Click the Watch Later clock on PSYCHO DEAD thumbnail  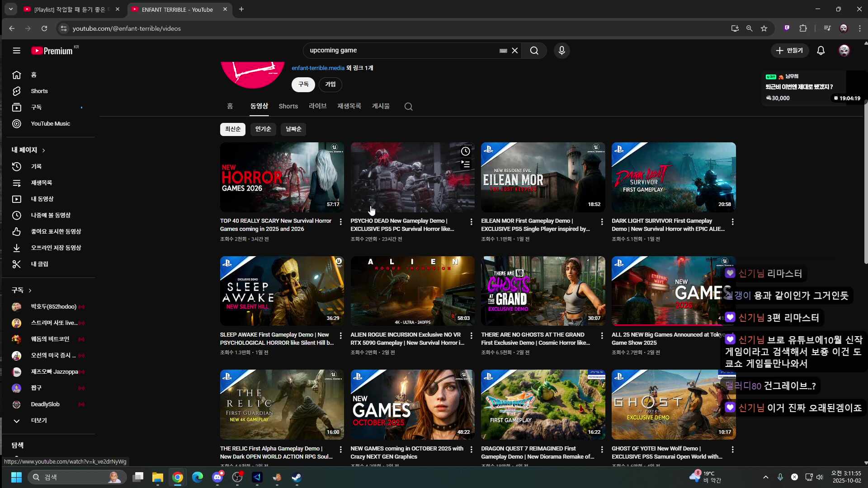(x=465, y=151)
